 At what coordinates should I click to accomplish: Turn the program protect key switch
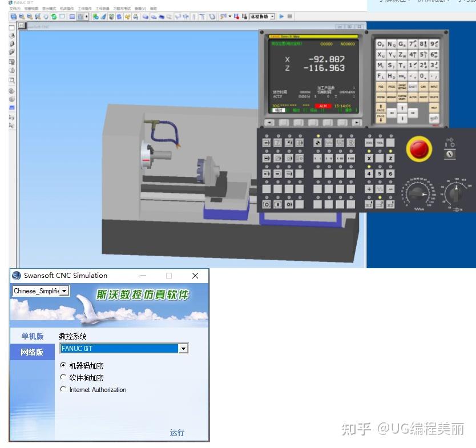(x=450, y=154)
